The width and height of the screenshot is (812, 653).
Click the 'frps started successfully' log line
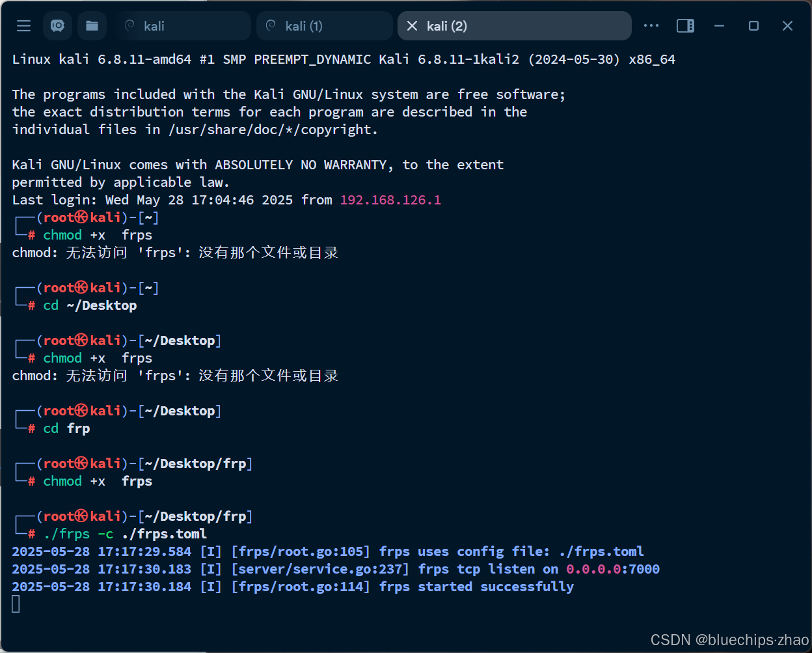(x=293, y=587)
